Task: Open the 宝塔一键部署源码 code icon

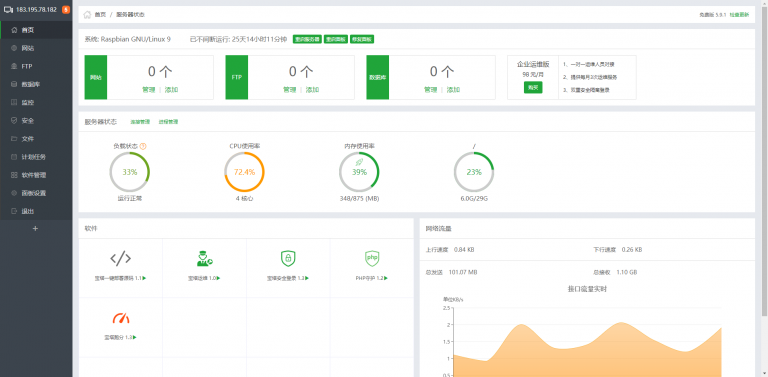Action: click(120, 258)
